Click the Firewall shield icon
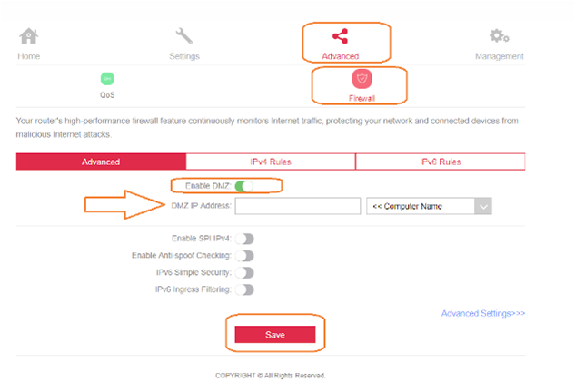 (362, 79)
